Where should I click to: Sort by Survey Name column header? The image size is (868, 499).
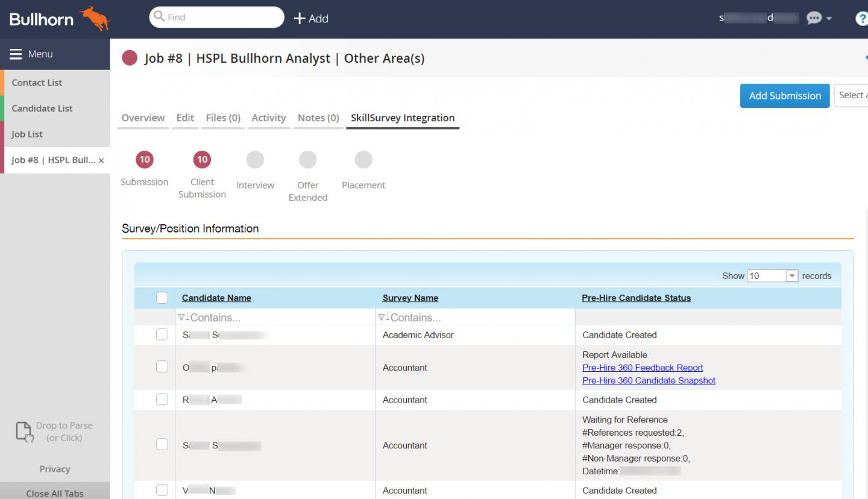point(410,298)
